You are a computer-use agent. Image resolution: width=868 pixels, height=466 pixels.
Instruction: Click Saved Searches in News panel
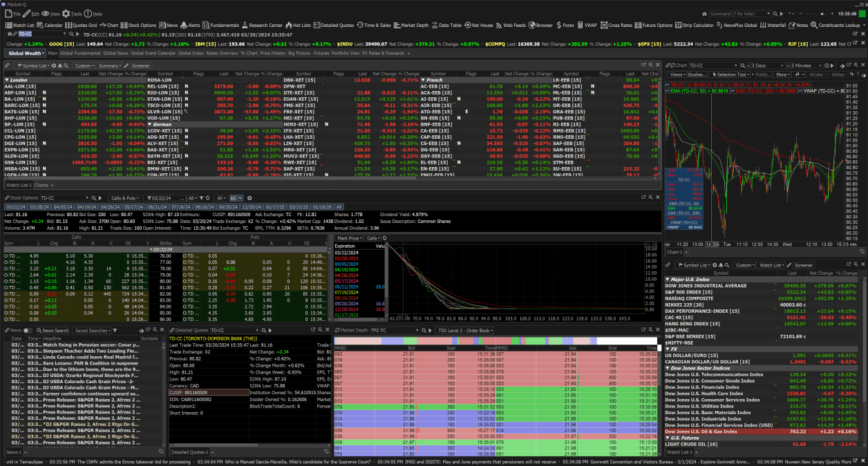[x=91, y=331]
